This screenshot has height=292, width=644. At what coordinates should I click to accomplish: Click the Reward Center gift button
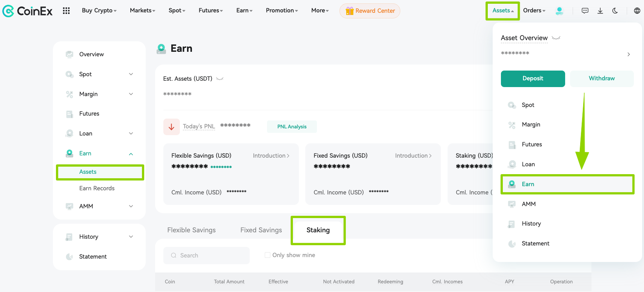point(370,11)
